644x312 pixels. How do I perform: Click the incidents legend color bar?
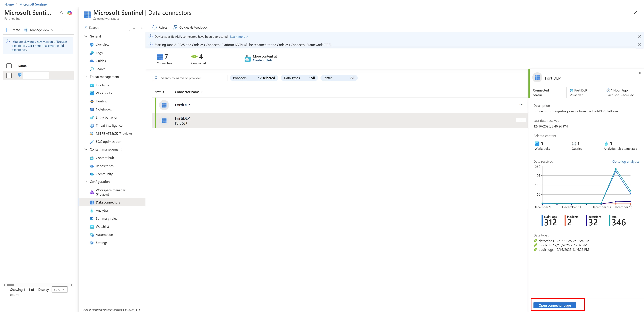565,220
